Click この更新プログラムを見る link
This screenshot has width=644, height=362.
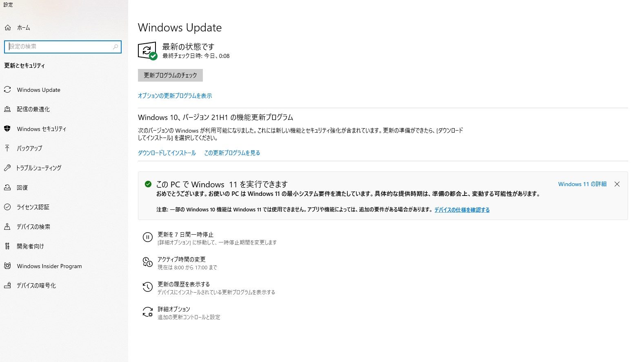232,153
